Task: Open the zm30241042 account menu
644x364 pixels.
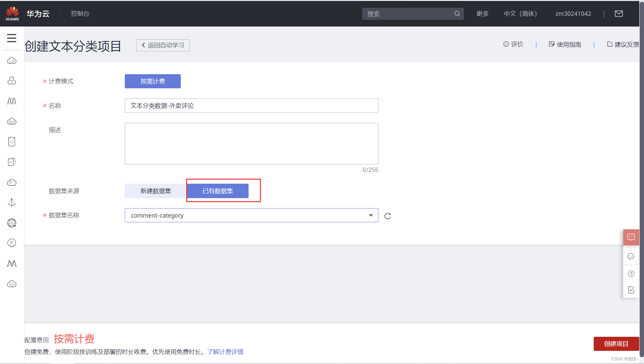Action: (x=573, y=14)
